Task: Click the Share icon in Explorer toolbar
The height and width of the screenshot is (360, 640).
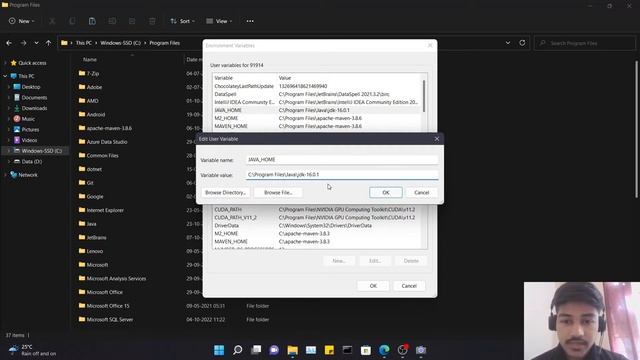Action: point(132,21)
